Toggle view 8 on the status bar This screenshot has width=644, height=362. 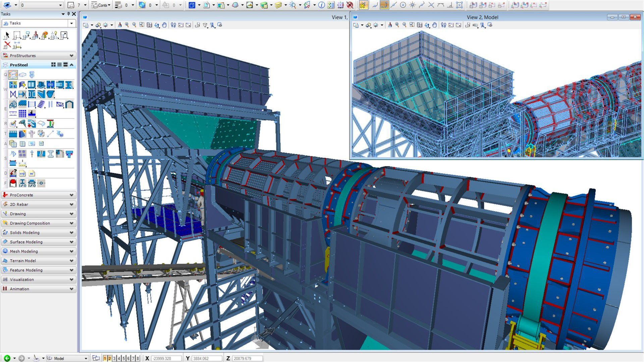(x=138, y=358)
